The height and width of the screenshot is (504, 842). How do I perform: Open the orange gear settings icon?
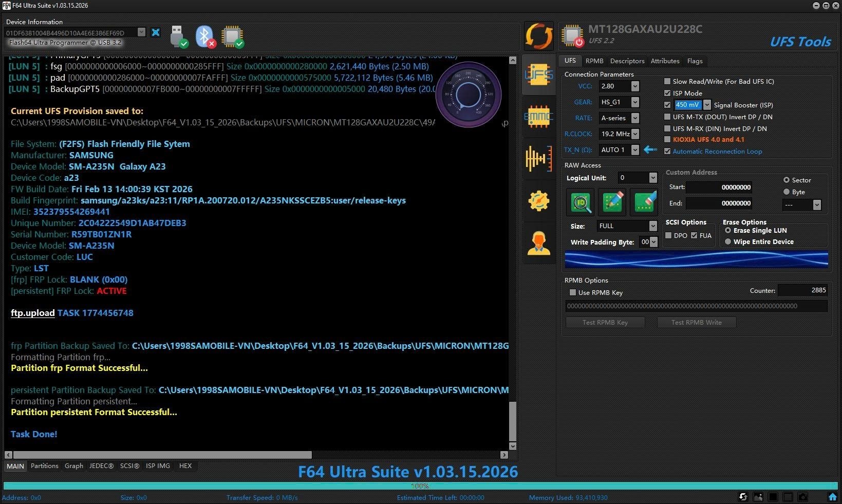click(x=539, y=201)
